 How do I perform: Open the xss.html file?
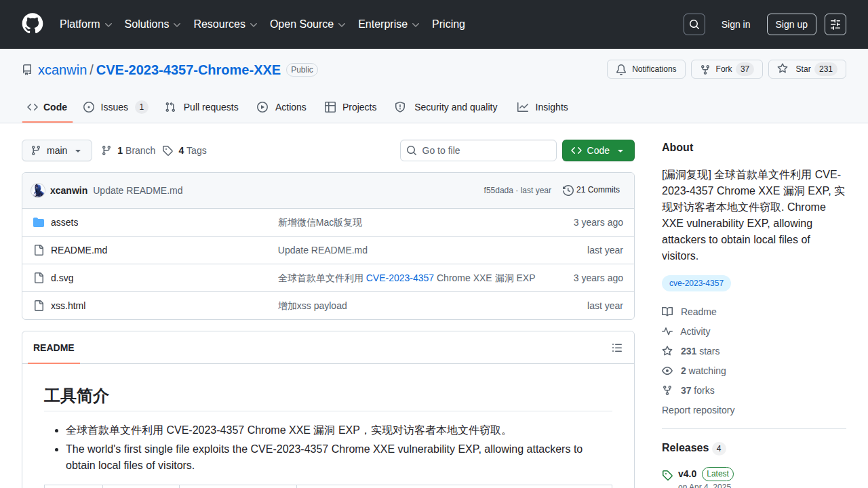68,306
